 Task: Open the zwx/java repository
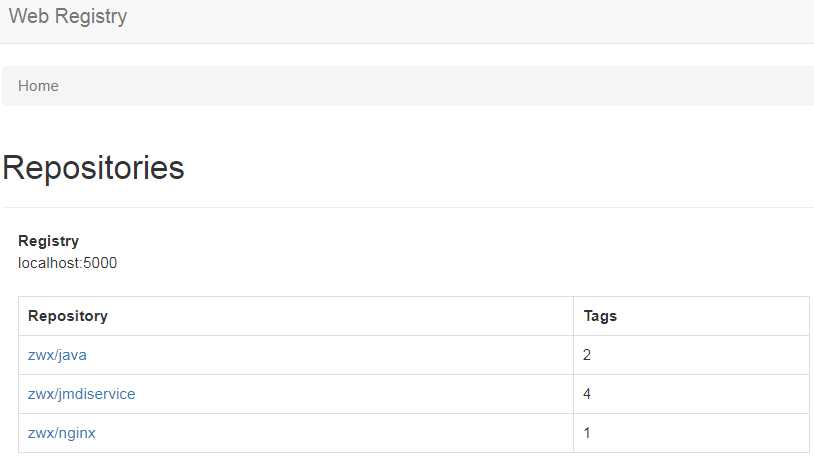coord(57,355)
